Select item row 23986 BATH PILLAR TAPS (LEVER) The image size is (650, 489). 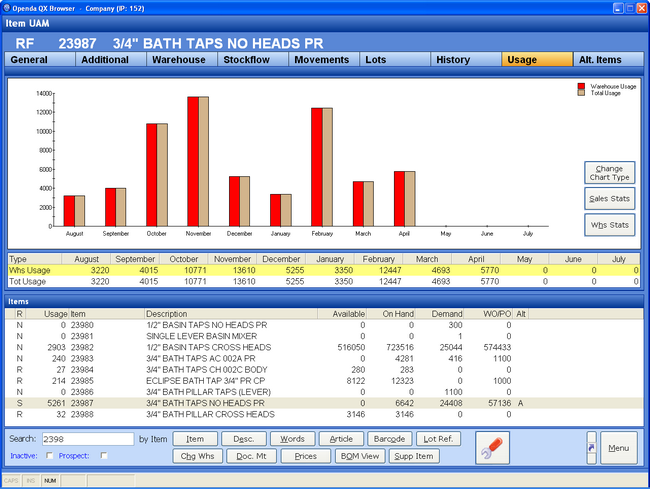coord(324,392)
